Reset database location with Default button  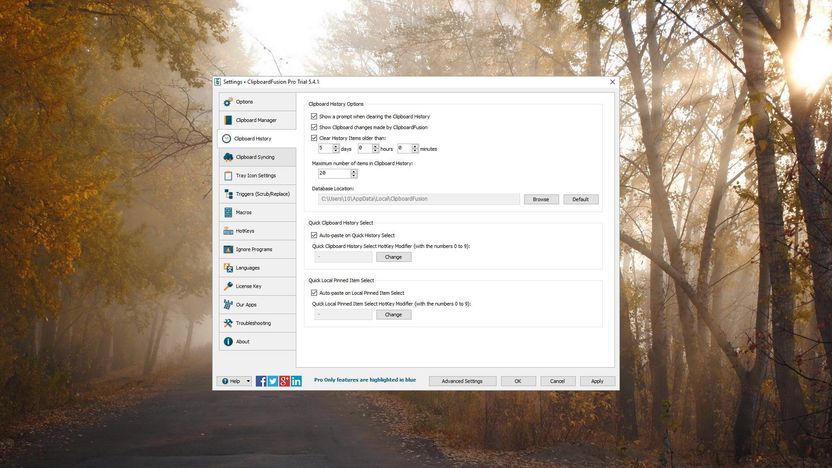(581, 200)
